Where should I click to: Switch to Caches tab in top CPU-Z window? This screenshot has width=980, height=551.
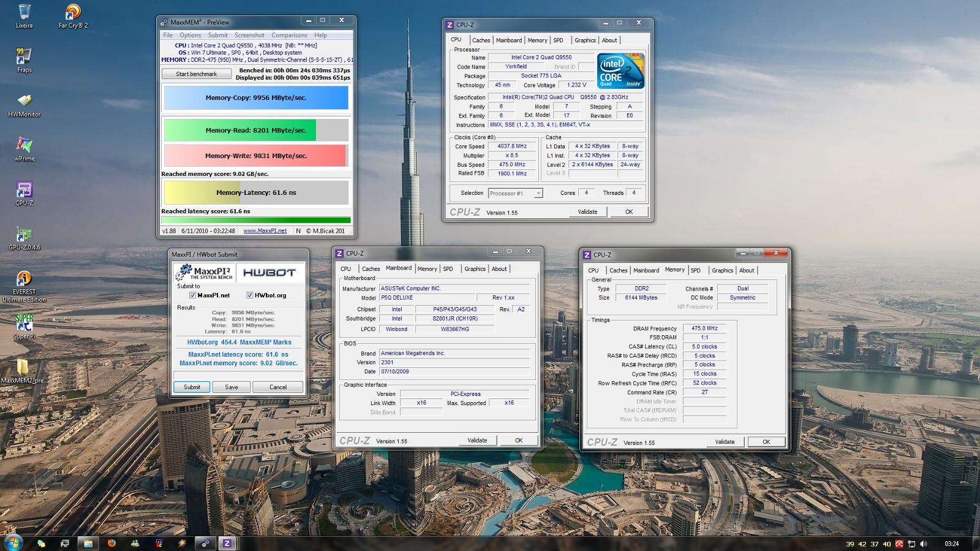481,40
